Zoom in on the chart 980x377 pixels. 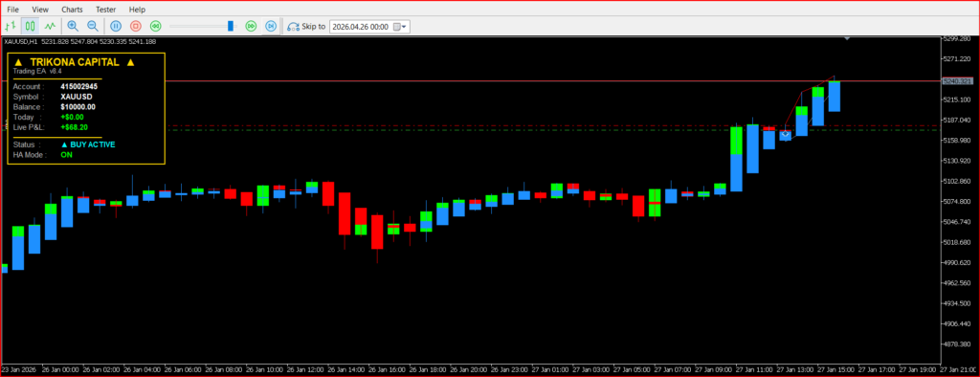pos(73,26)
